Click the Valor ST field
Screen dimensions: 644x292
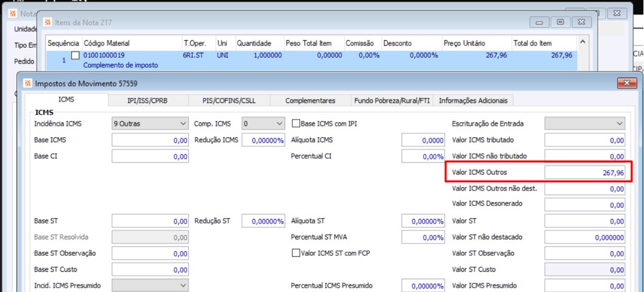585,221
